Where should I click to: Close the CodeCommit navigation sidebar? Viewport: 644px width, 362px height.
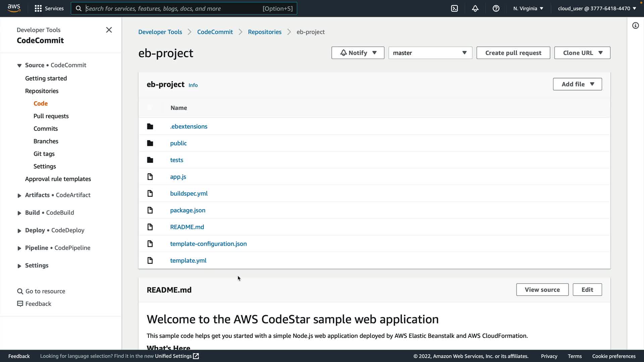[x=109, y=30]
